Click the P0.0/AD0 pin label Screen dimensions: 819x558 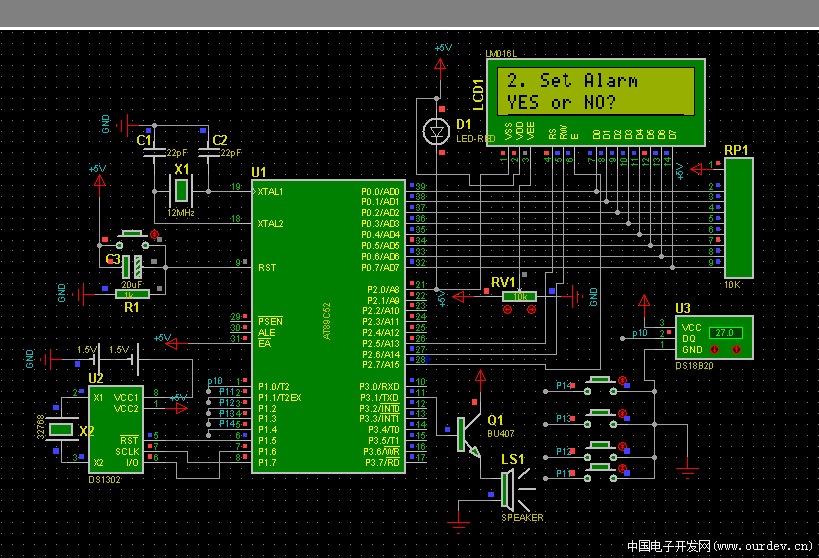380,192
